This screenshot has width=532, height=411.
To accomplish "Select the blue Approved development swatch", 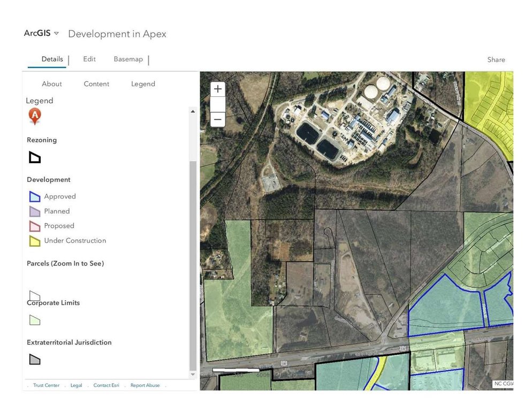I will click(x=35, y=196).
